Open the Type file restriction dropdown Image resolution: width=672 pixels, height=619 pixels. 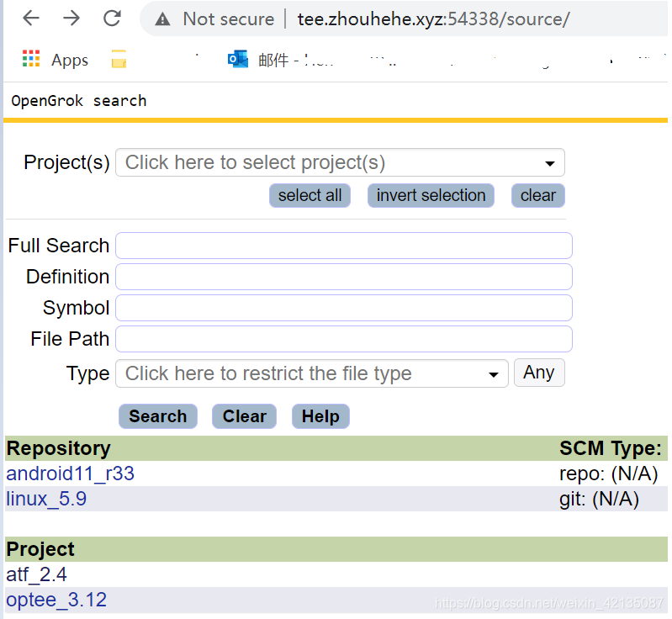click(x=311, y=373)
